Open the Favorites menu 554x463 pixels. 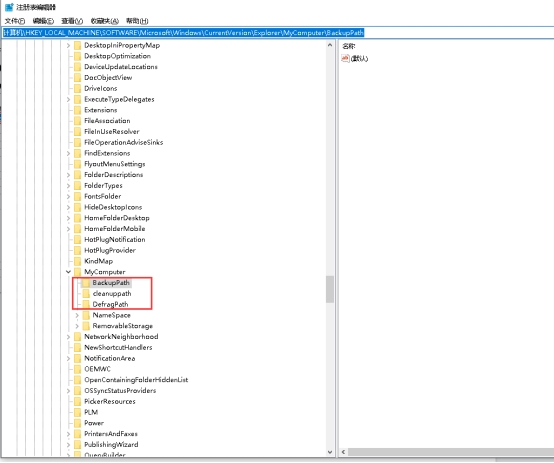(105, 21)
